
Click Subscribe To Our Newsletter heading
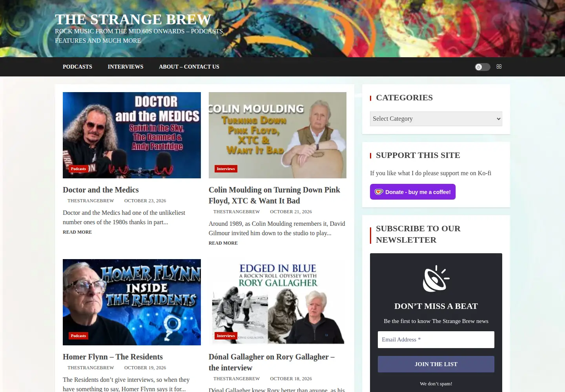(418, 234)
